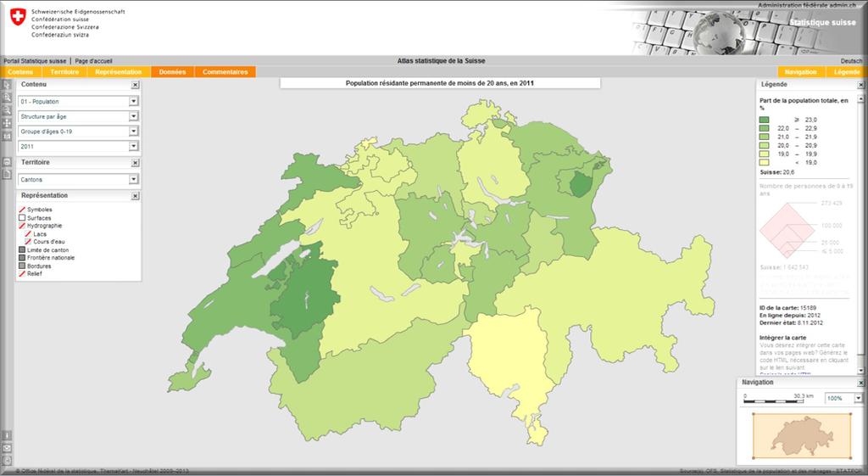Click the 1:1 reset view tool
Screen dimensions: 868x476
click(7, 136)
